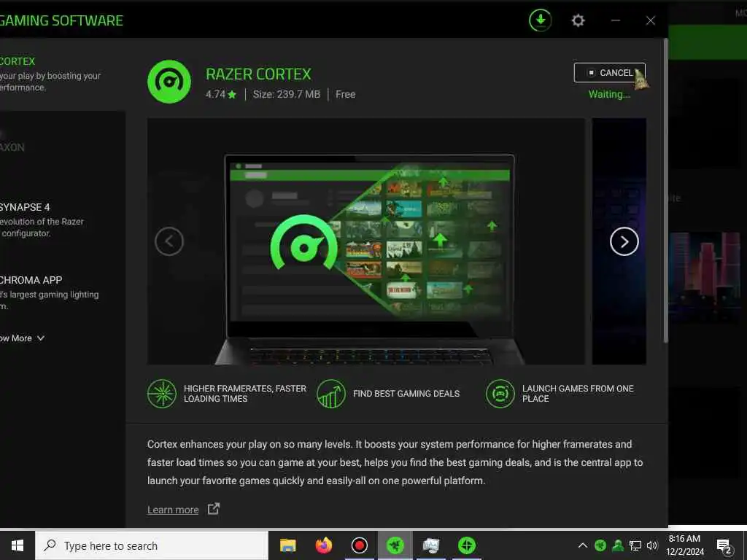
Task: Expand the Show More list
Action: [x=22, y=338]
